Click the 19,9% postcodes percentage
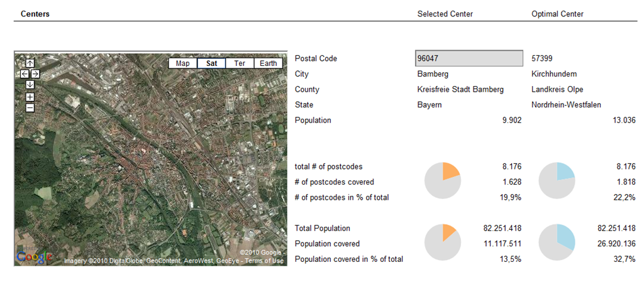This screenshot has width=644, height=282. click(x=509, y=198)
